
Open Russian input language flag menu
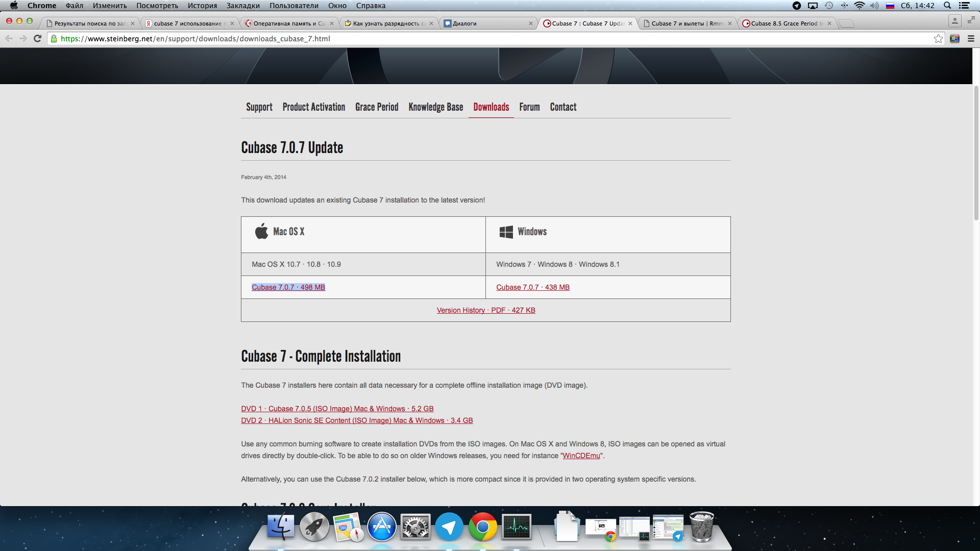890,6
